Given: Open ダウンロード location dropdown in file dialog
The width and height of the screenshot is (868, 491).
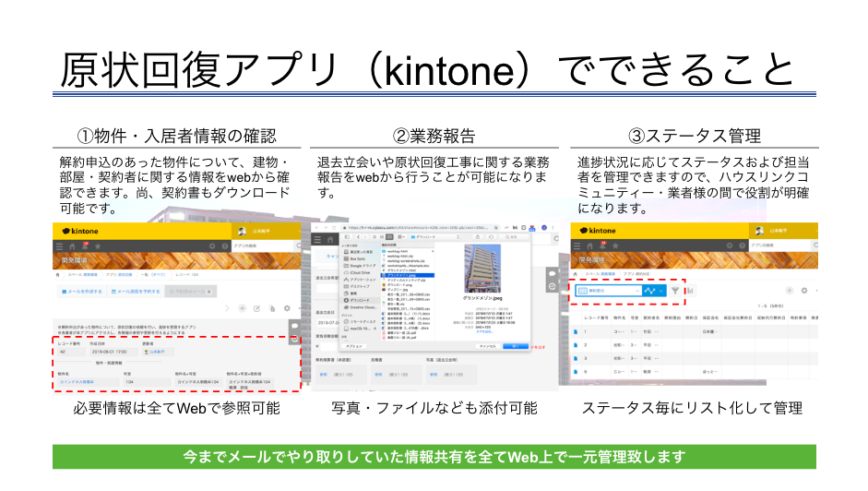Looking at the screenshot, I should click(435, 237).
